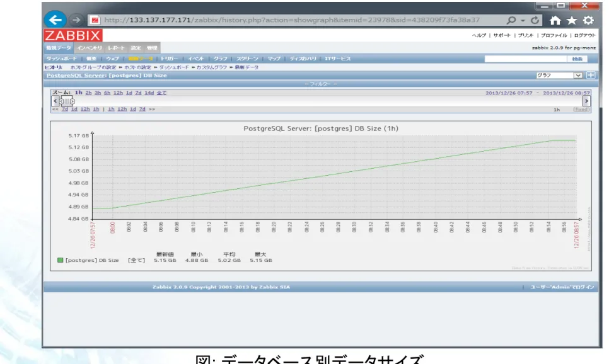Click the fullscreen plus icon beside グラフ dropdown
Viewport: 609px width, 364px height.
591,75
